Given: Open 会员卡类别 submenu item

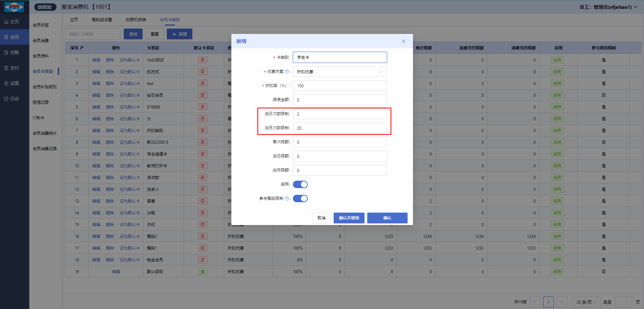Looking at the screenshot, I should click(x=43, y=71).
